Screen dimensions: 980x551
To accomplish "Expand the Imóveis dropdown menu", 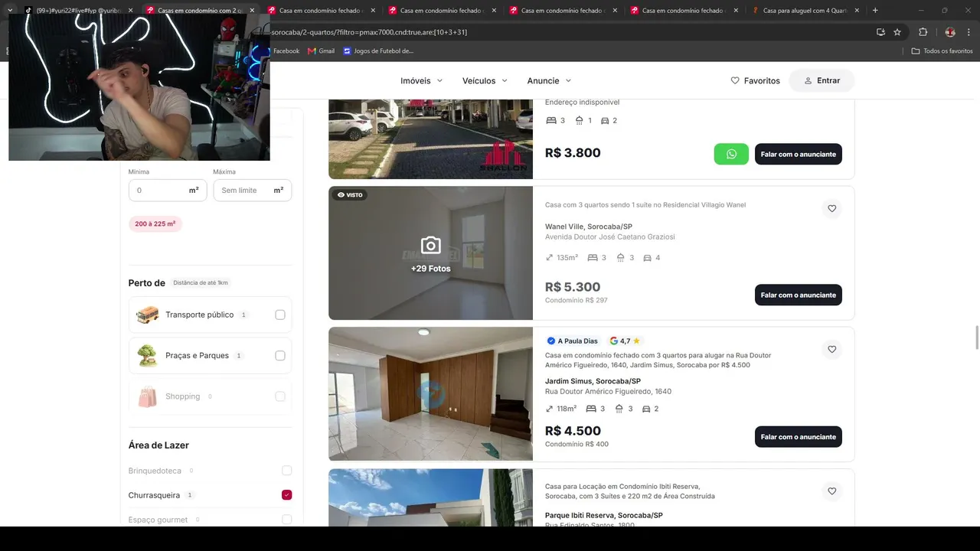I will [x=422, y=80].
